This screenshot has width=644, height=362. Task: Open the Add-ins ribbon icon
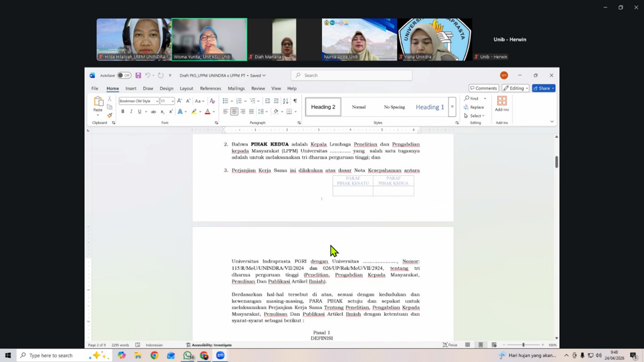(x=502, y=103)
